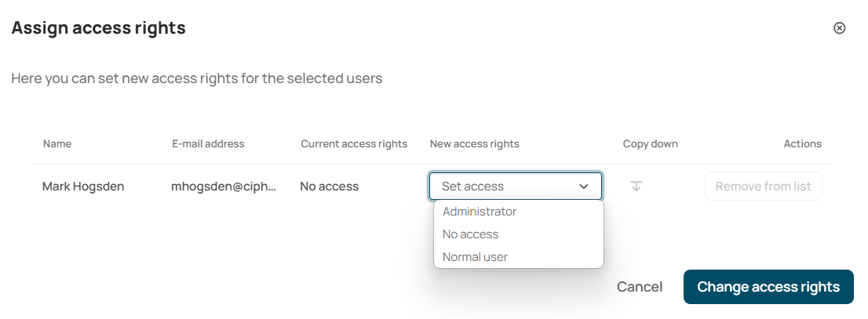868x319 pixels.
Task: Click the current No access value cell
Action: point(330,187)
